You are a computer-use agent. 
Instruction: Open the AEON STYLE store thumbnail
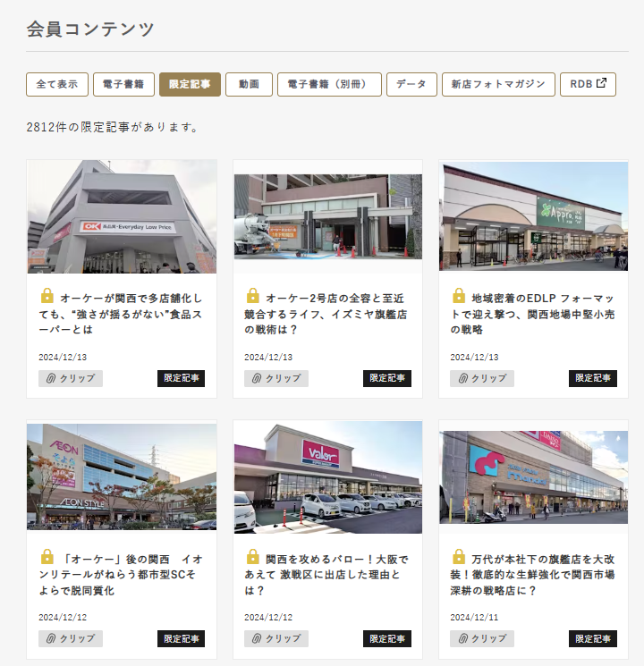pyautogui.click(x=122, y=476)
